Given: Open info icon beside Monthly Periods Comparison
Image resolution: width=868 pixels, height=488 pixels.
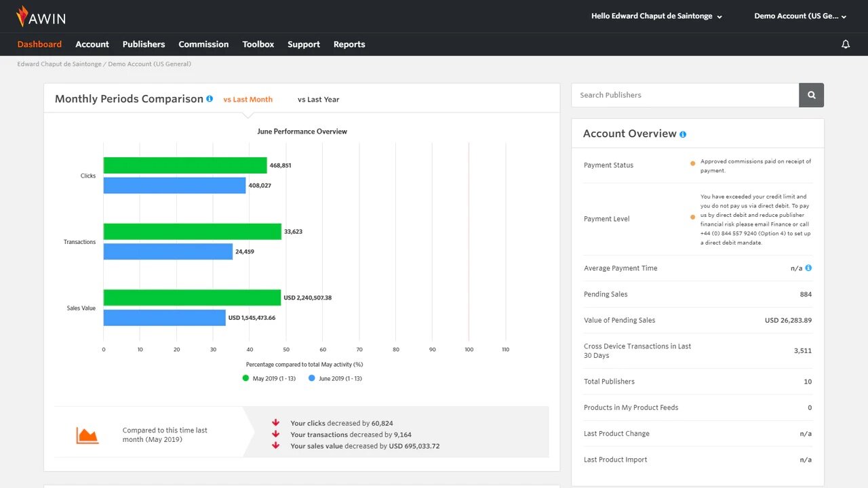Looking at the screenshot, I should coord(210,99).
